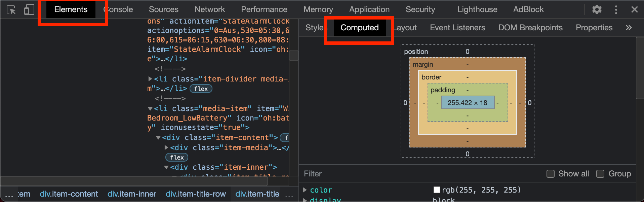This screenshot has height=202, width=644.
Task: Close the DevTools panel
Action: (634, 9)
